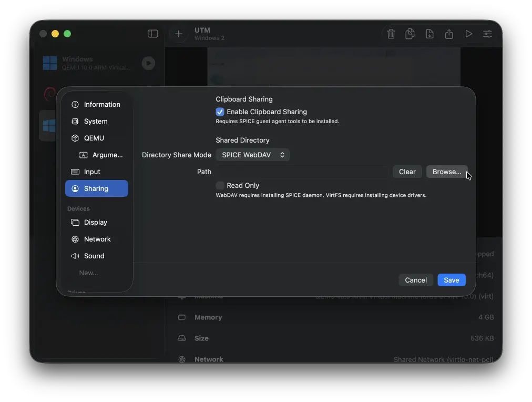The height and width of the screenshot is (402, 532).
Task: Click the Size row in VM details
Action: coord(335,338)
